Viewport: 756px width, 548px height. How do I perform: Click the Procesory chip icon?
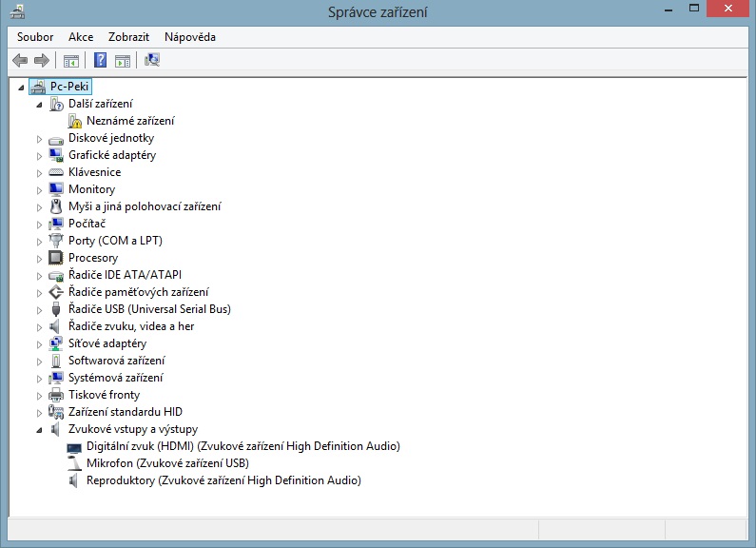56,258
